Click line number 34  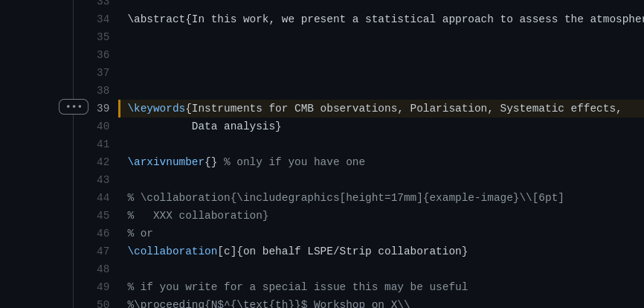(x=103, y=19)
